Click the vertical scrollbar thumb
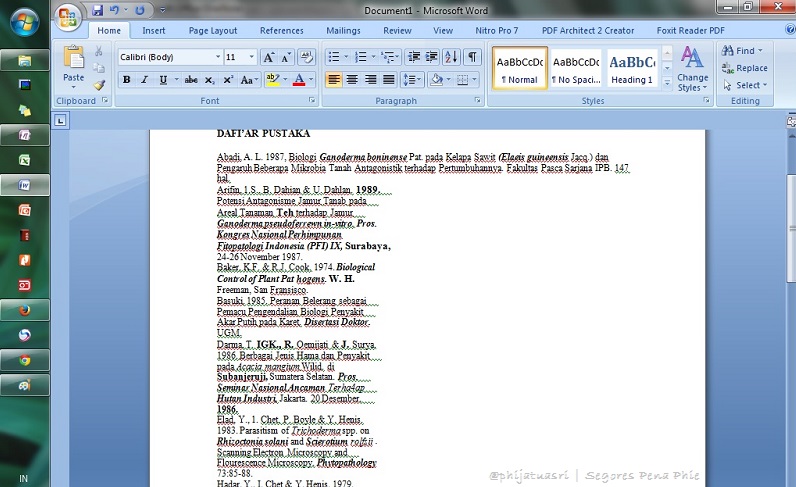Viewport: 796px width, 487px height. pyautogui.click(x=791, y=228)
